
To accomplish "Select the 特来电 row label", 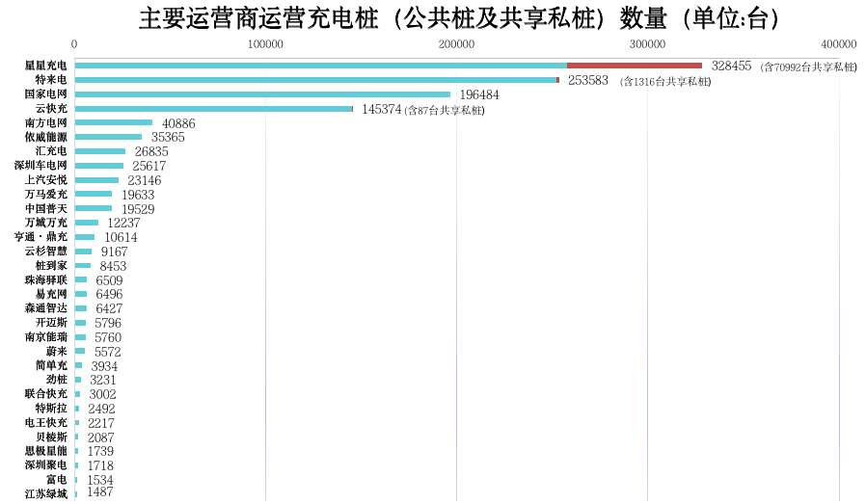I will [x=51, y=79].
